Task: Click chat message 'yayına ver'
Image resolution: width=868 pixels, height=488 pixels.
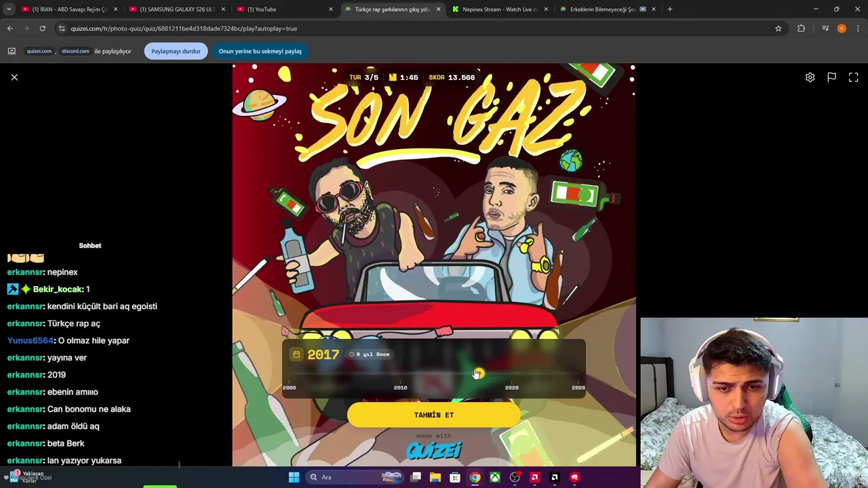Action: 67,358
